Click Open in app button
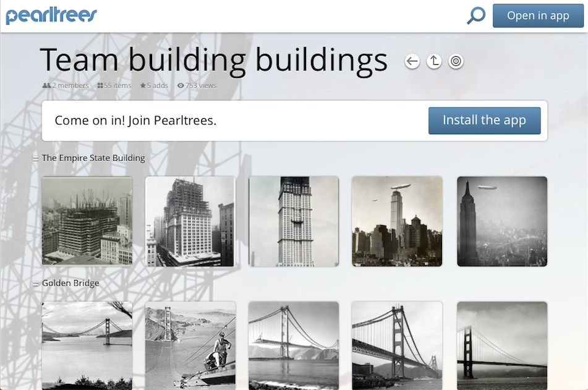This screenshot has height=390, width=588. tap(538, 15)
